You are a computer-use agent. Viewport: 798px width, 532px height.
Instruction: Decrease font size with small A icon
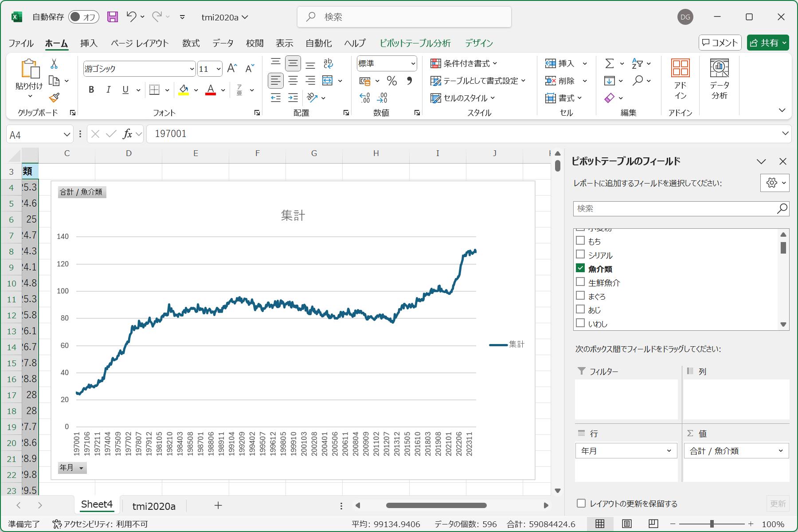(250, 68)
